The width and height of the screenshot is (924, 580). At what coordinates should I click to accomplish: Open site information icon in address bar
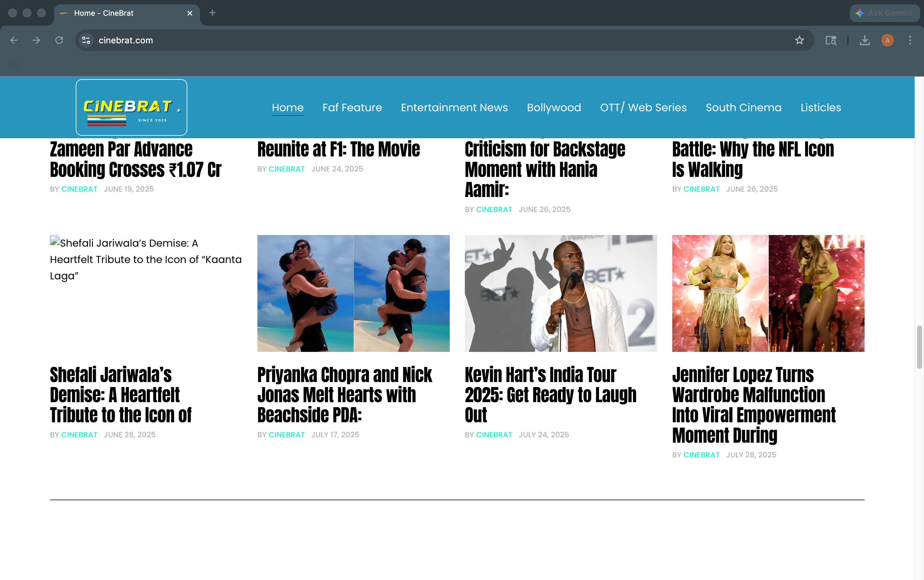tap(86, 40)
